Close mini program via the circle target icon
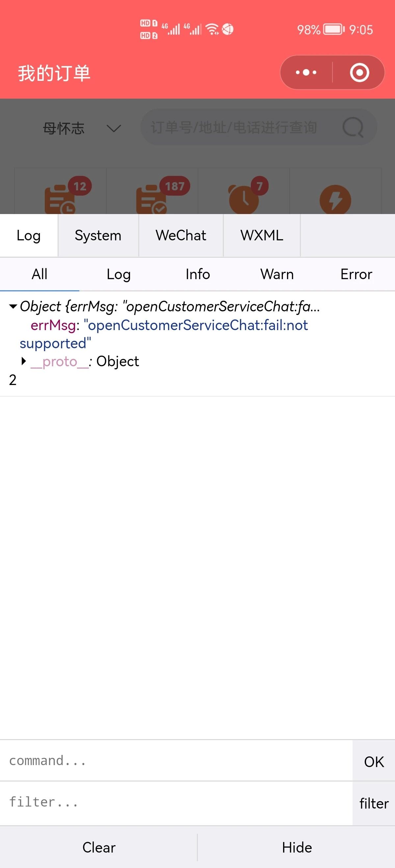Viewport: 395px width, 868px height. (359, 72)
